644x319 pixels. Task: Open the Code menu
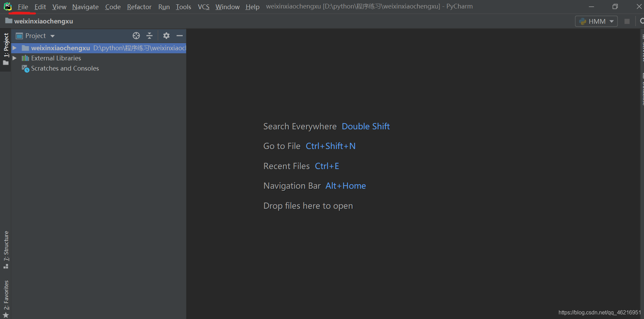point(113,7)
